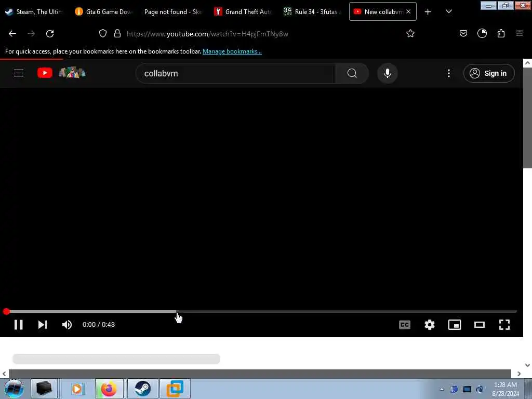Image resolution: width=532 pixels, height=399 pixels.
Task: Click the YouTube search magnifier button
Action: point(352,73)
